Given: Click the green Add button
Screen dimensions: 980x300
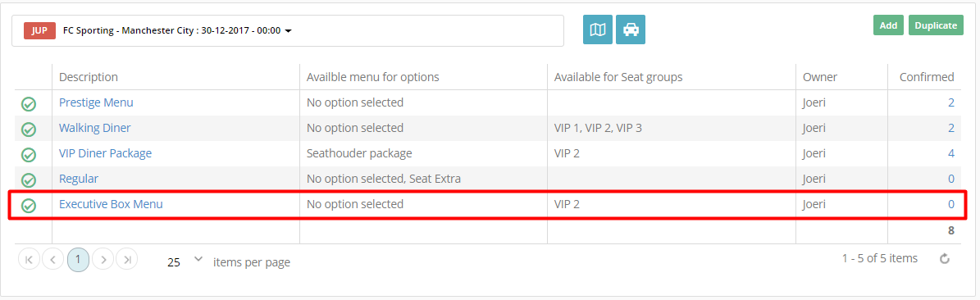Looking at the screenshot, I should click(888, 25).
